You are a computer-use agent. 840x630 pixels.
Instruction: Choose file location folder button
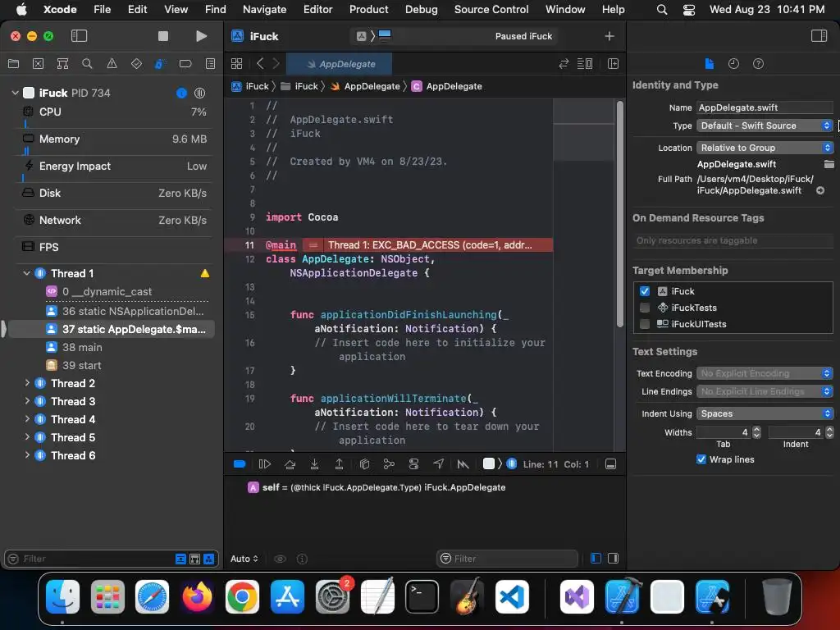point(829,164)
